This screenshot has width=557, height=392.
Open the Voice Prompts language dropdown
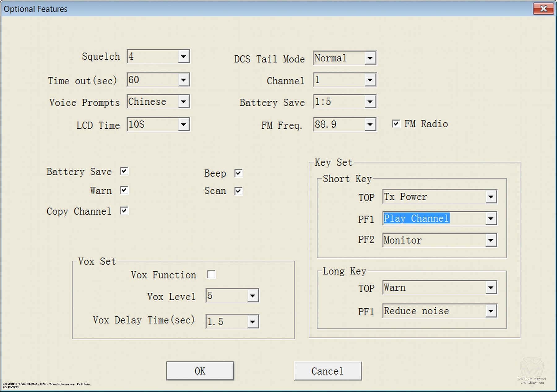(x=184, y=102)
